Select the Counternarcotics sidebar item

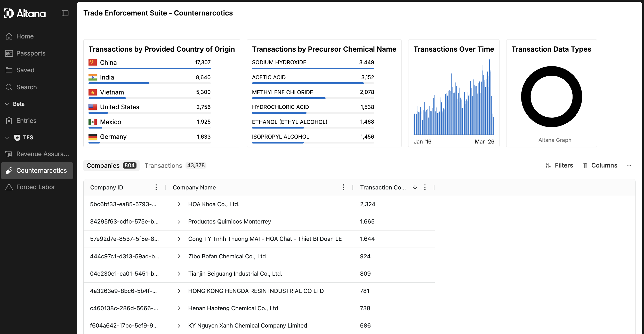[x=37, y=171]
